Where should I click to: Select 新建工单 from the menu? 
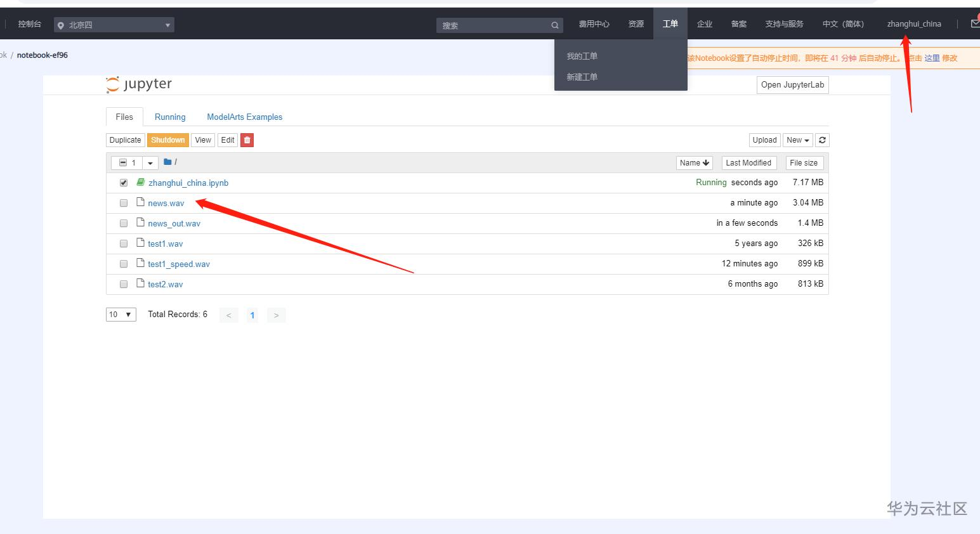pos(582,77)
